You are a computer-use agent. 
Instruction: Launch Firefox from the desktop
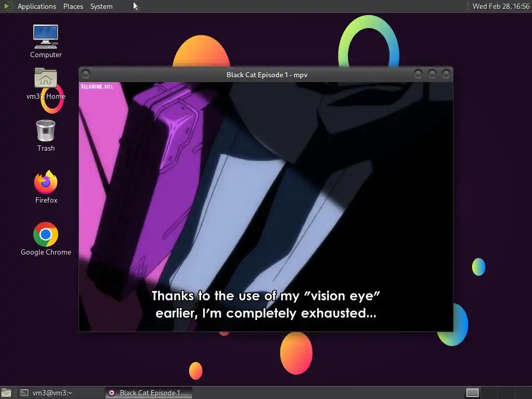point(46,187)
